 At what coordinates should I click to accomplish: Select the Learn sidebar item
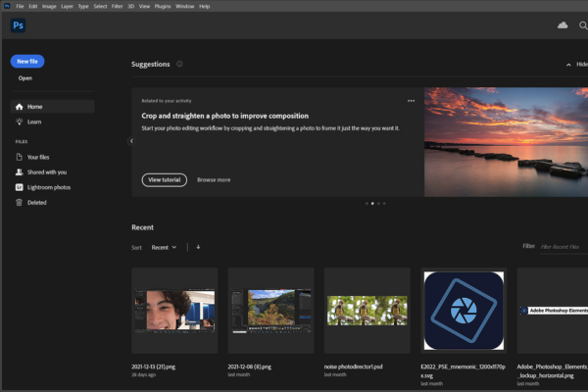coord(53,122)
